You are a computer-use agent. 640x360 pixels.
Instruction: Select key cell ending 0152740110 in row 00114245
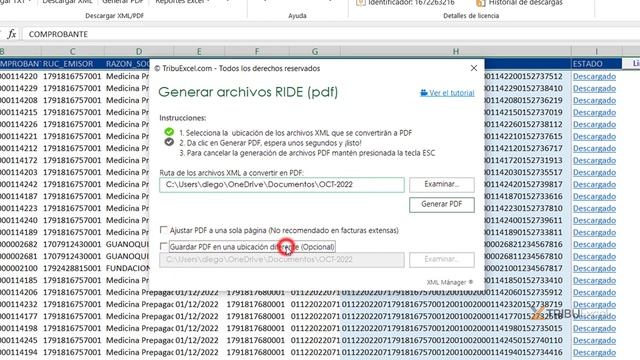click(456, 340)
